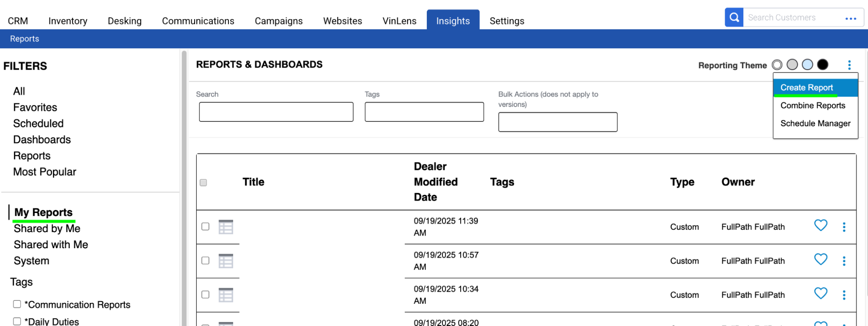Screen dimensions: 868x326
Task: Check the box for the 11:39 AM report
Action: pyautogui.click(x=205, y=226)
